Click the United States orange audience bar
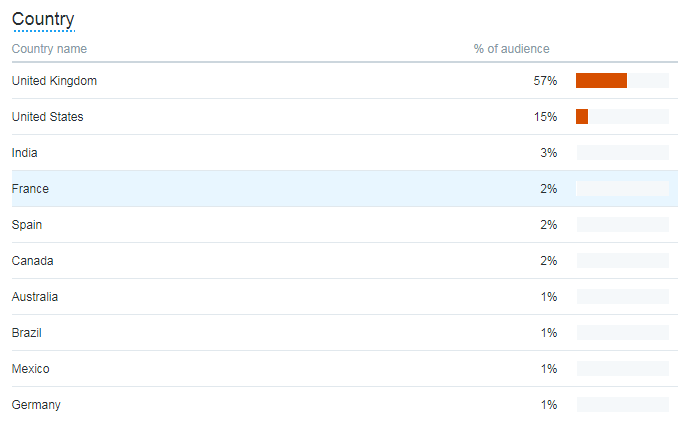 (x=582, y=117)
